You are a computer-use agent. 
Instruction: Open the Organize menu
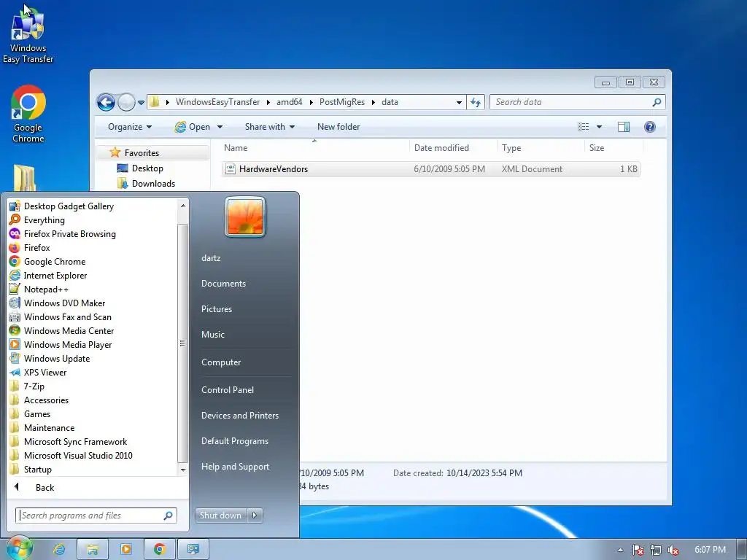(130, 127)
